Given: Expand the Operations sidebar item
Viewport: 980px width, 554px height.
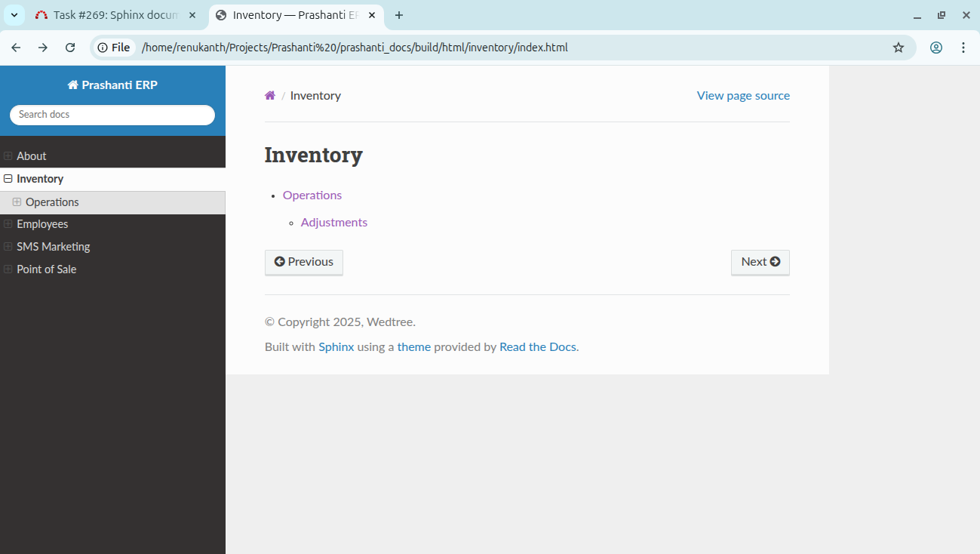Looking at the screenshot, I should [x=17, y=202].
